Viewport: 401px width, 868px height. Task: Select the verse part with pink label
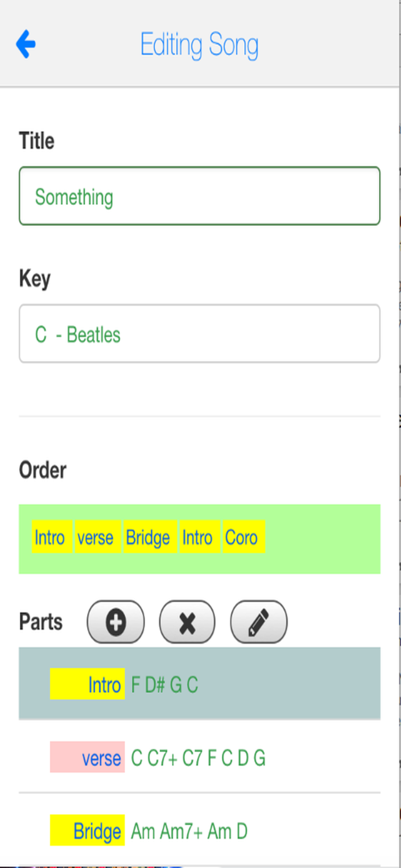[200, 757]
